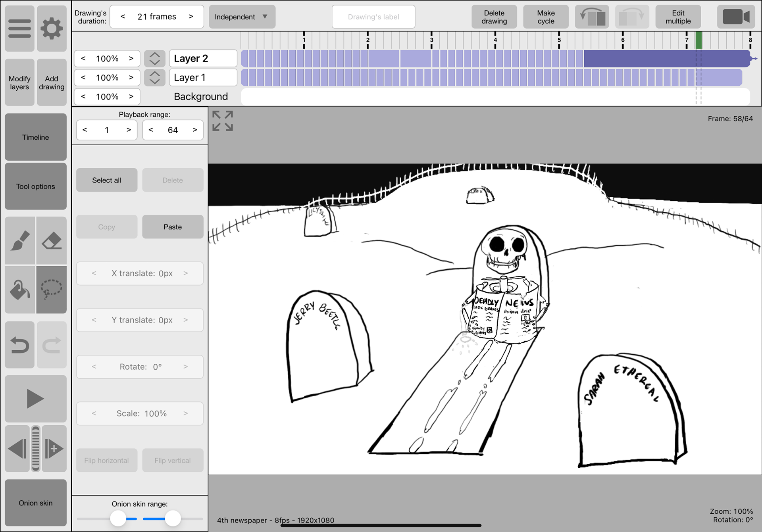Open settings gear icon
762x532 pixels.
[52, 29]
